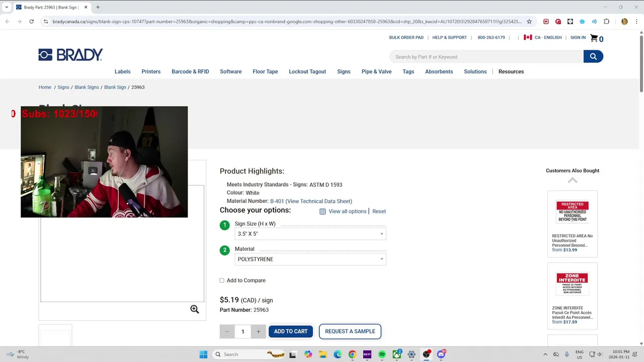
Task: Open Copilot from the taskbar
Action: click(308, 354)
